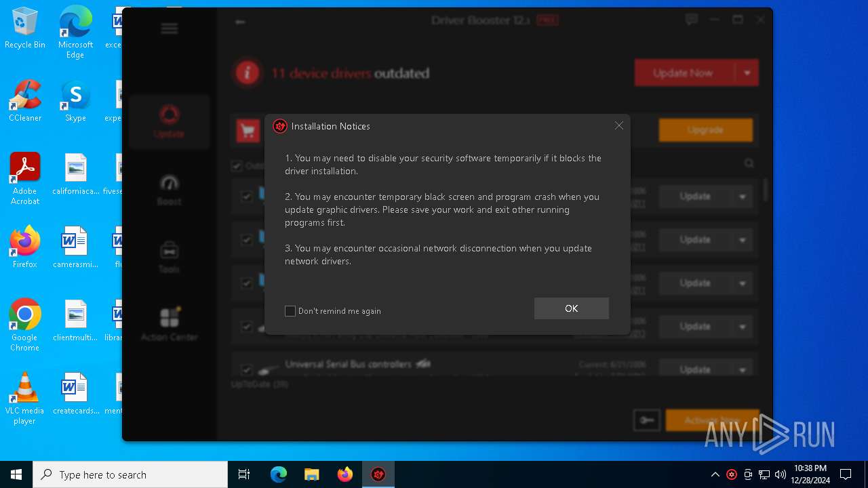This screenshot has height=488, width=868.
Task: Select the clientmulti... image file icon
Action: click(75, 321)
